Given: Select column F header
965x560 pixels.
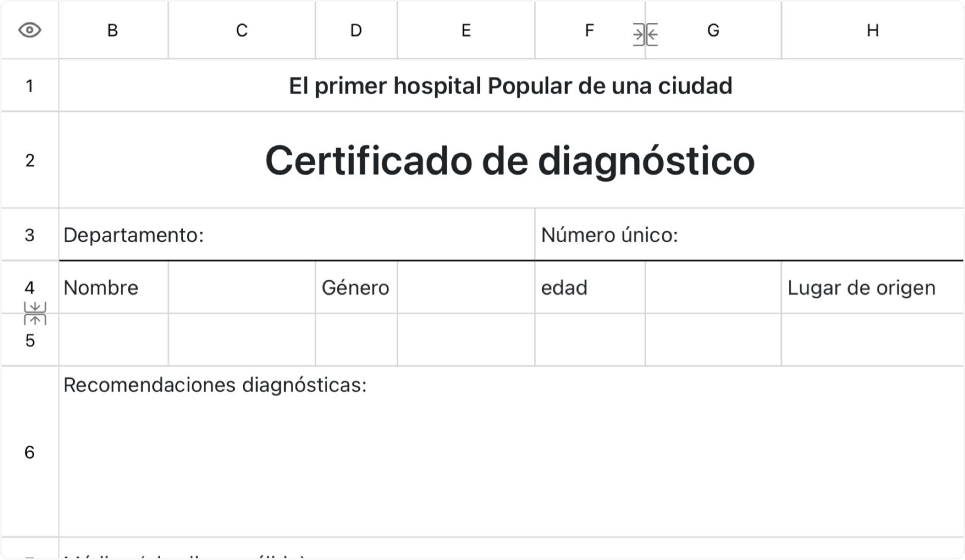Looking at the screenshot, I should pos(590,30).
